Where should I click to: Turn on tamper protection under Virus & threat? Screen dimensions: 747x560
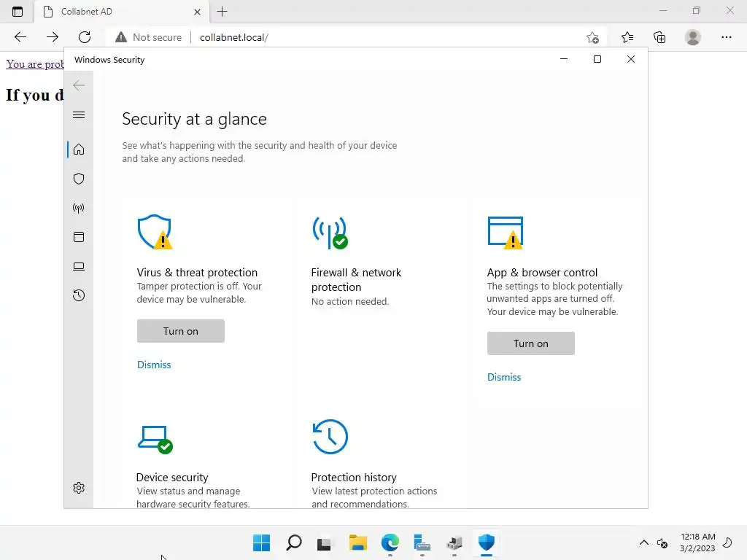181,331
